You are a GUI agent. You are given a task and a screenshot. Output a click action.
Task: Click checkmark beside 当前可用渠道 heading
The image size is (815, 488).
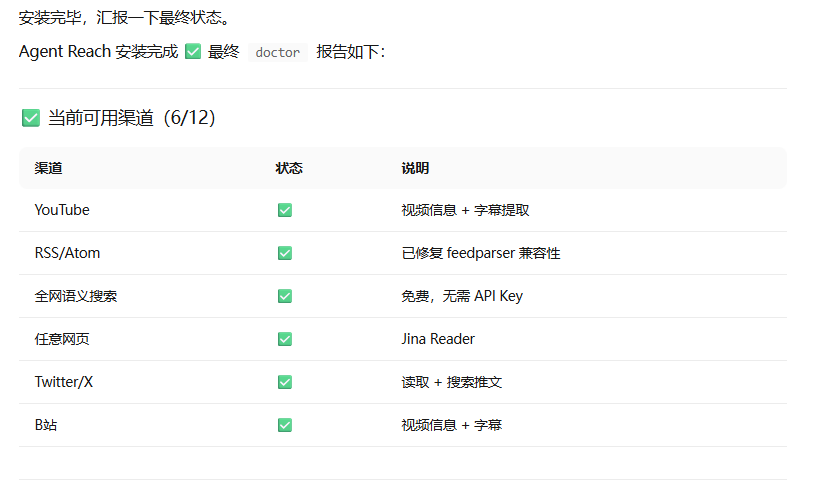click(x=30, y=118)
